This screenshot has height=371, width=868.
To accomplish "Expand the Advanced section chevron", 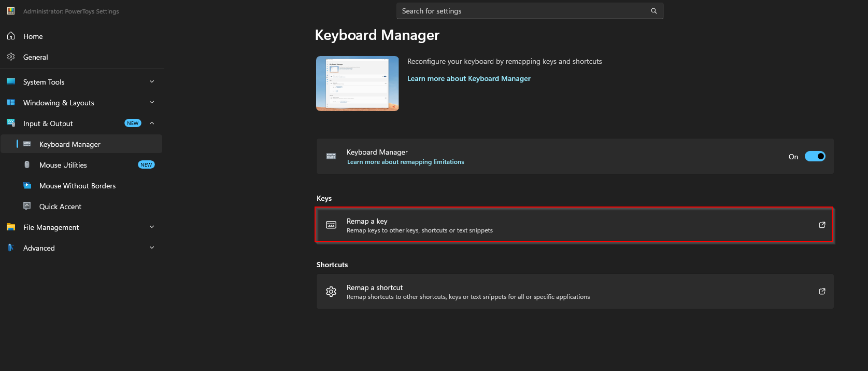I will (152, 248).
